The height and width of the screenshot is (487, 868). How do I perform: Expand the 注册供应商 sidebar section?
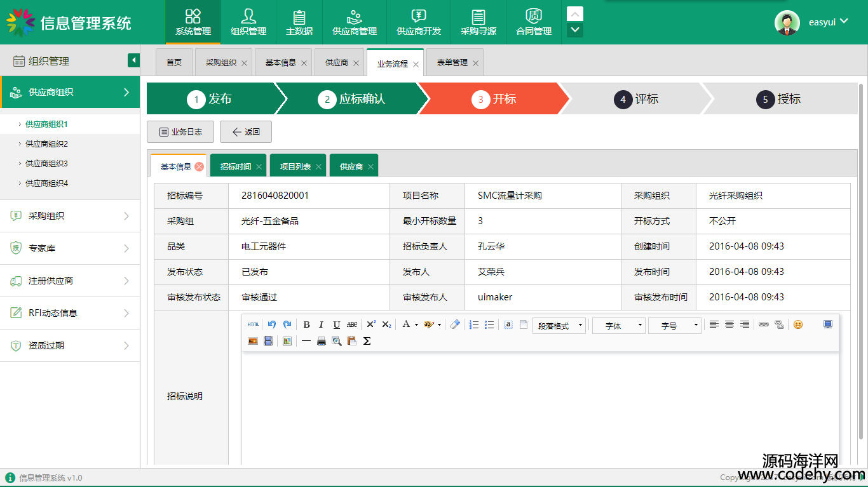[70, 281]
